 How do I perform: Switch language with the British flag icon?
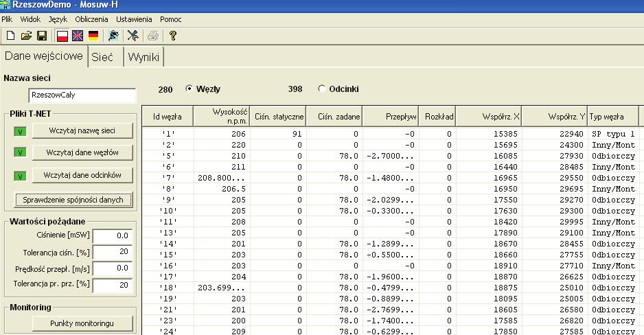pos(78,36)
